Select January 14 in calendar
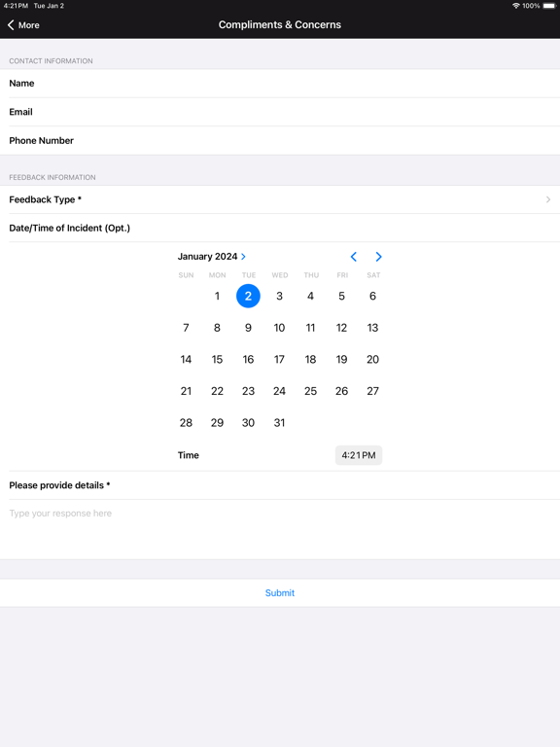The image size is (560, 747). 186,359
